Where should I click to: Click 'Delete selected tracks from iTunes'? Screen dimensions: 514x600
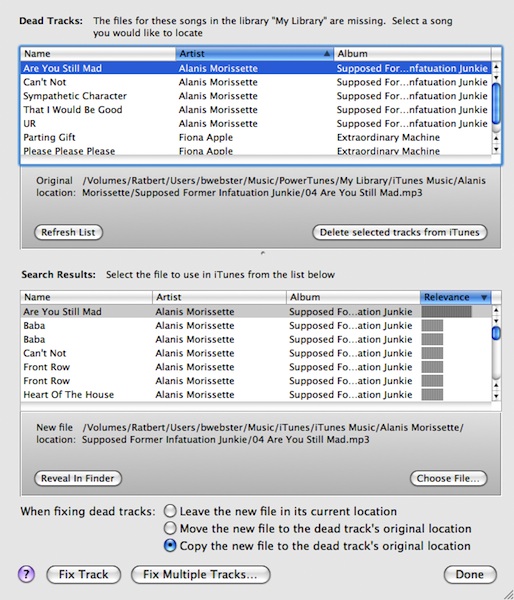coord(400,232)
